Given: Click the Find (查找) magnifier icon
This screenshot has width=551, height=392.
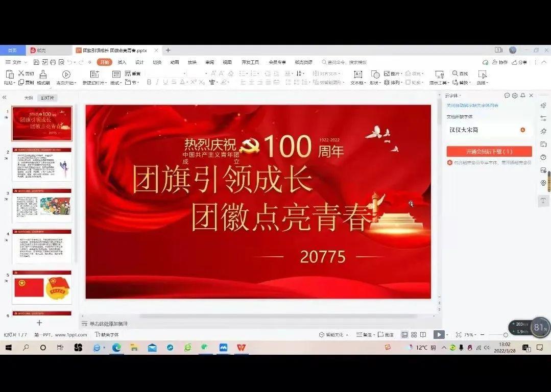Looking at the screenshot, I should tap(455, 73).
